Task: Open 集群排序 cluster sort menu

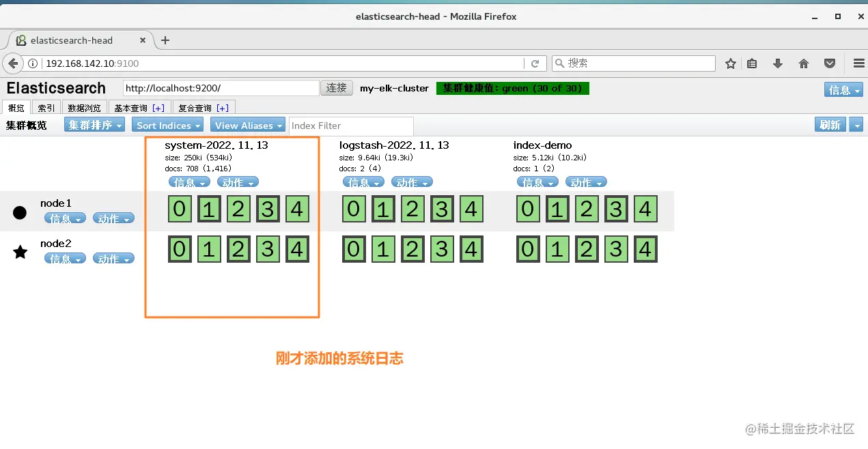Action: 94,125
